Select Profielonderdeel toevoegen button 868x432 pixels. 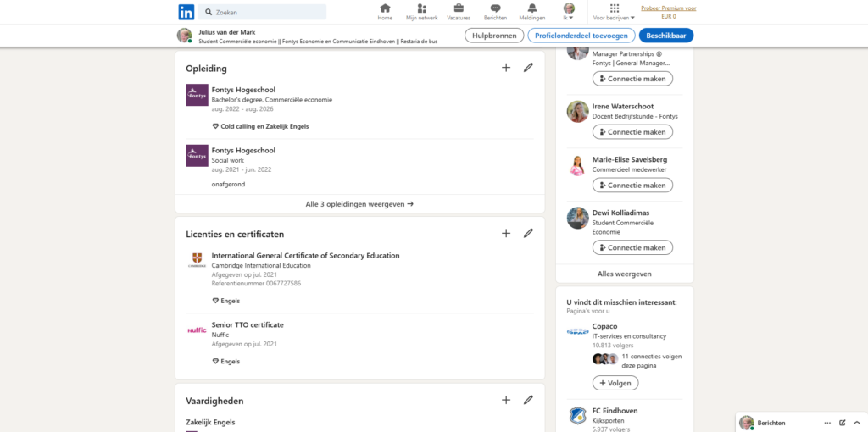(581, 36)
